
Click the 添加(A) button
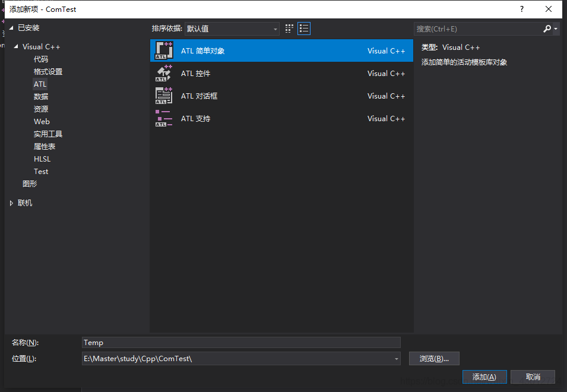point(484,377)
